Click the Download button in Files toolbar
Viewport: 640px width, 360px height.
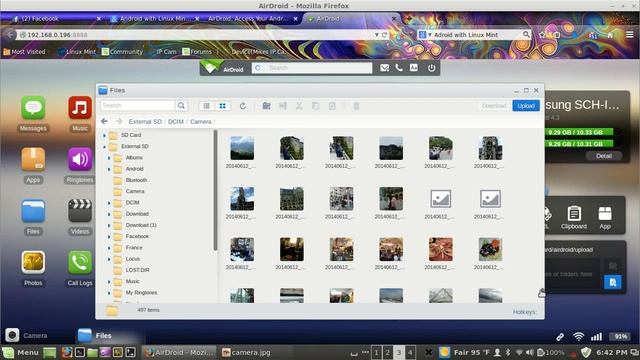[x=494, y=106]
